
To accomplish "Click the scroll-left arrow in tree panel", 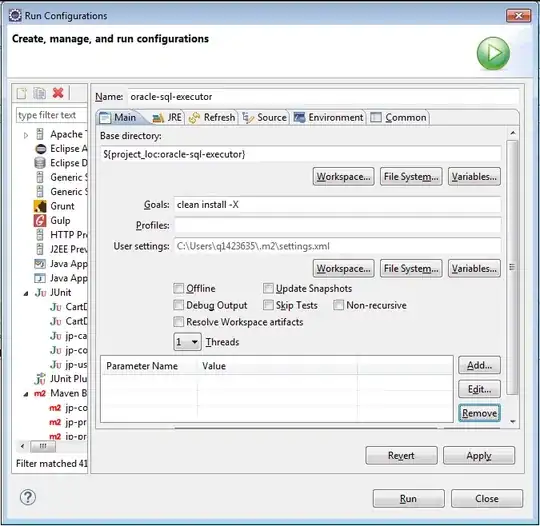I will pyautogui.click(x=22, y=446).
